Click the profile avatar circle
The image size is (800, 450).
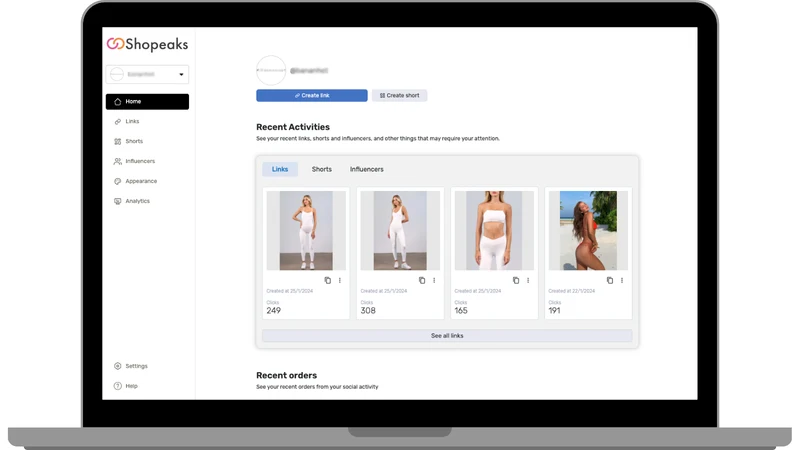271,70
